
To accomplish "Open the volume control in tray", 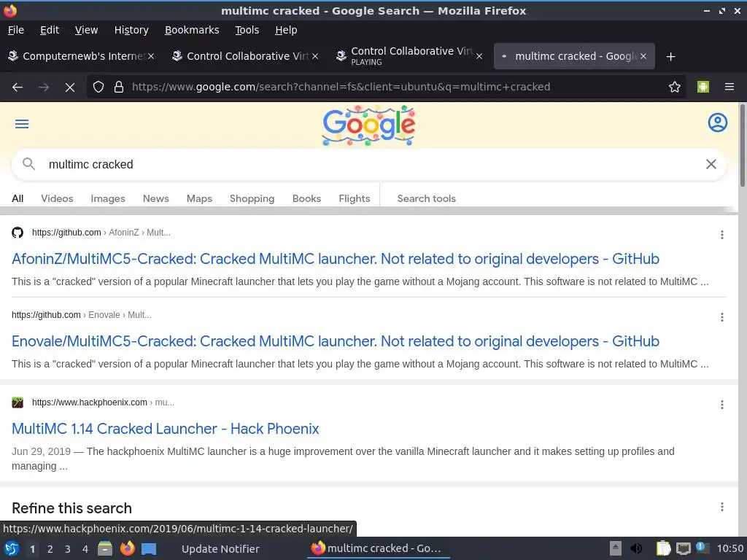I will 635,548.
